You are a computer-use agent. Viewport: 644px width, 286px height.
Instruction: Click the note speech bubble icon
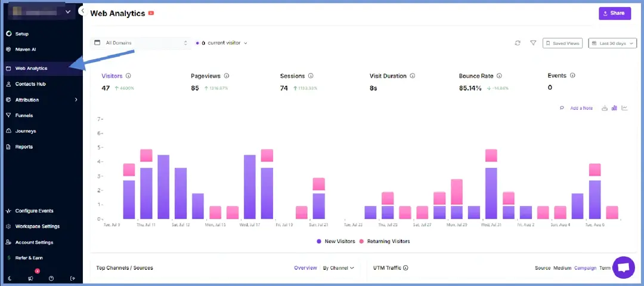click(x=562, y=108)
